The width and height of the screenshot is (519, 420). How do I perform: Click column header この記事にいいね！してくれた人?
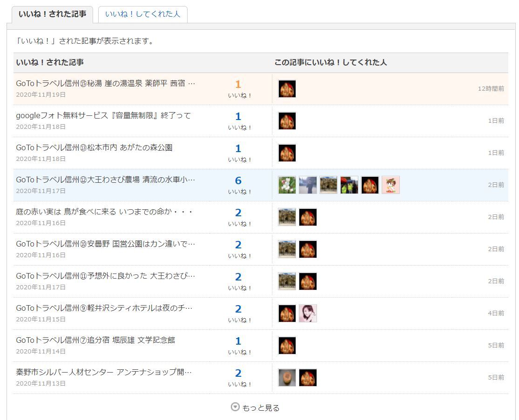point(330,62)
